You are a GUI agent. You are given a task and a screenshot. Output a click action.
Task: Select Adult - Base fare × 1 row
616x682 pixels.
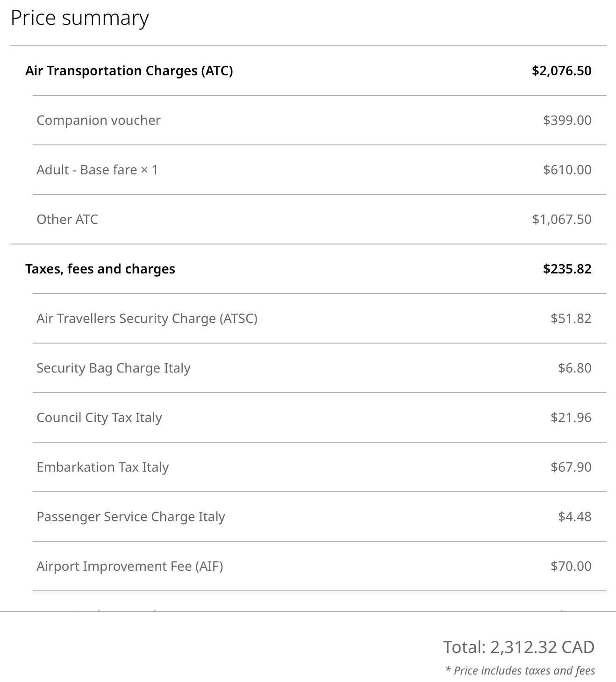[x=97, y=170]
